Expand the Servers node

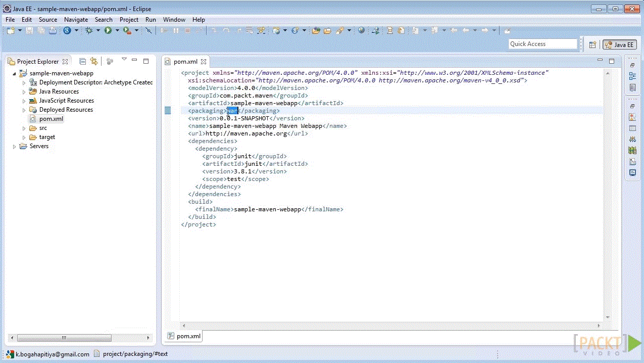click(x=14, y=146)
